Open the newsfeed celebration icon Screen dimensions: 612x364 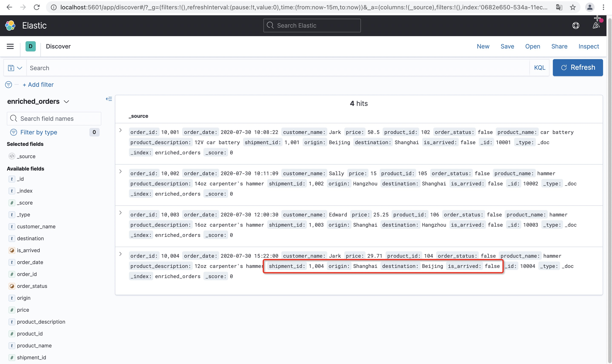596,26
